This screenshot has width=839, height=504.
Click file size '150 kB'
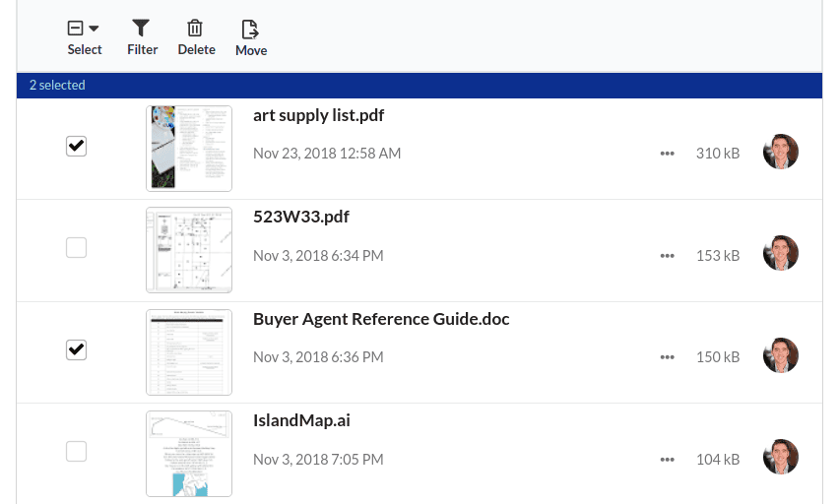[718, 357]
